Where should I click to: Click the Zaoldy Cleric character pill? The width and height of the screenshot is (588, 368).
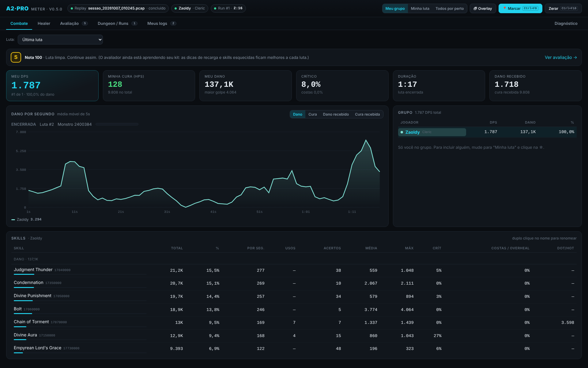pos(190,8)
